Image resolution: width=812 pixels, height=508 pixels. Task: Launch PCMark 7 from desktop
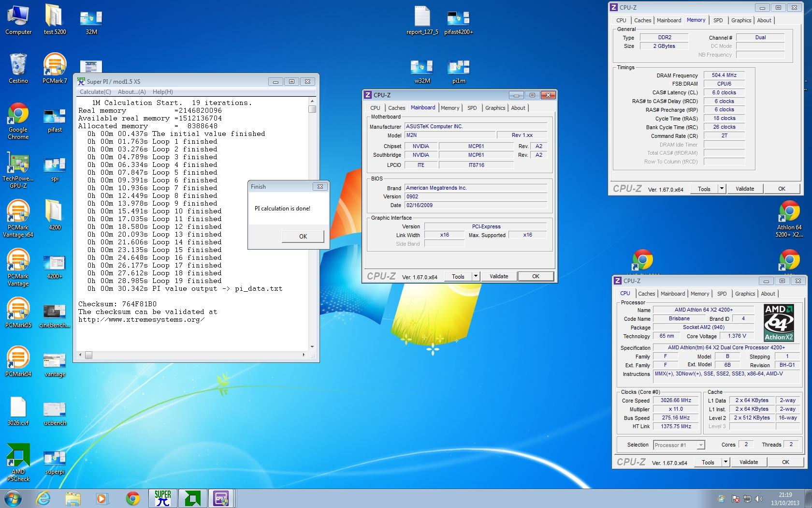(55, 69)
